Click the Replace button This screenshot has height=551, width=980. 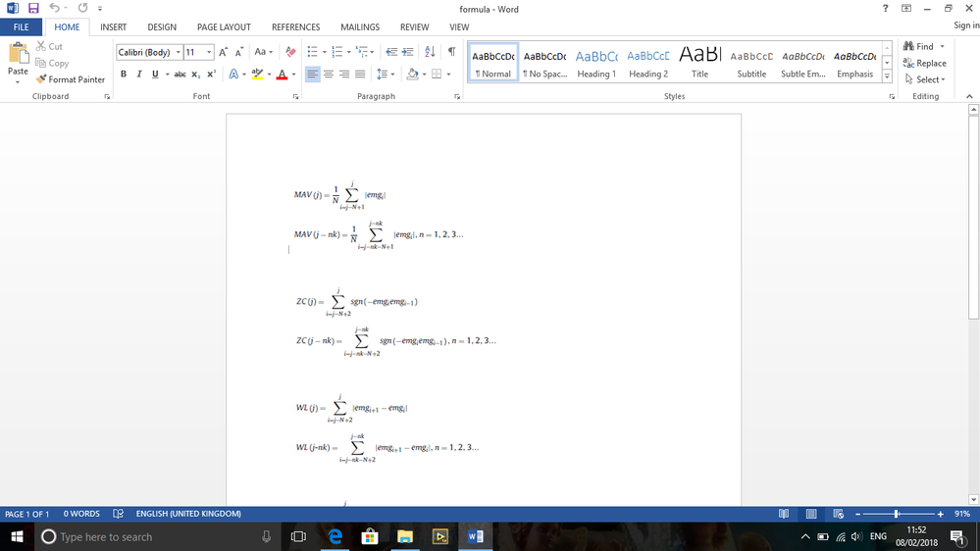(x=924, y=63)
